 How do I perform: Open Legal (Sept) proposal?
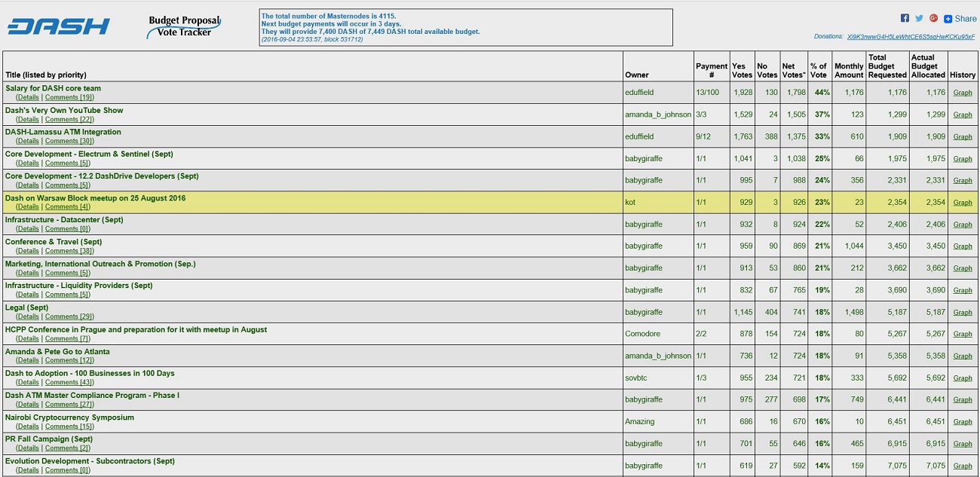(x=26, y=307)
